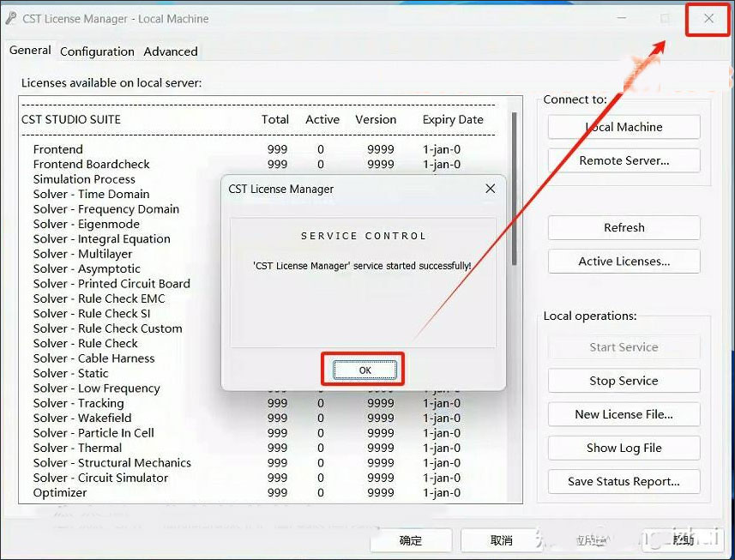Select Simulation Process entry

(84, 179)
